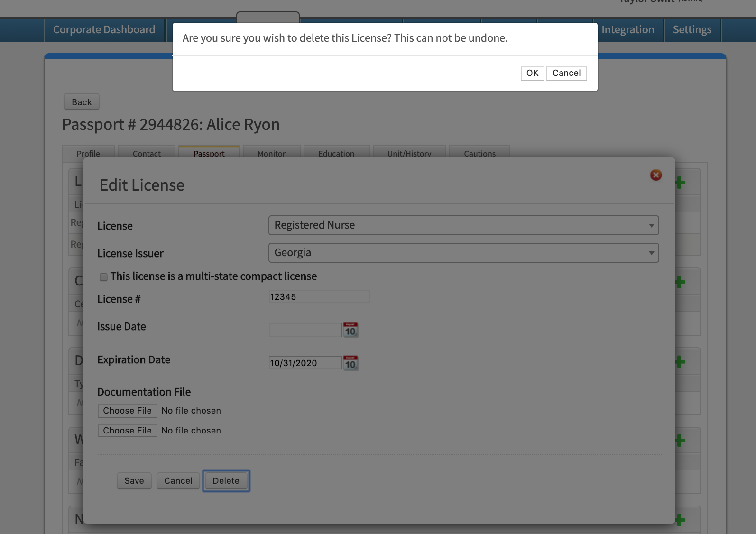Viewport: 756px width, 534px height.
Task: Switch to the Monitor tab
Action: 272,152
